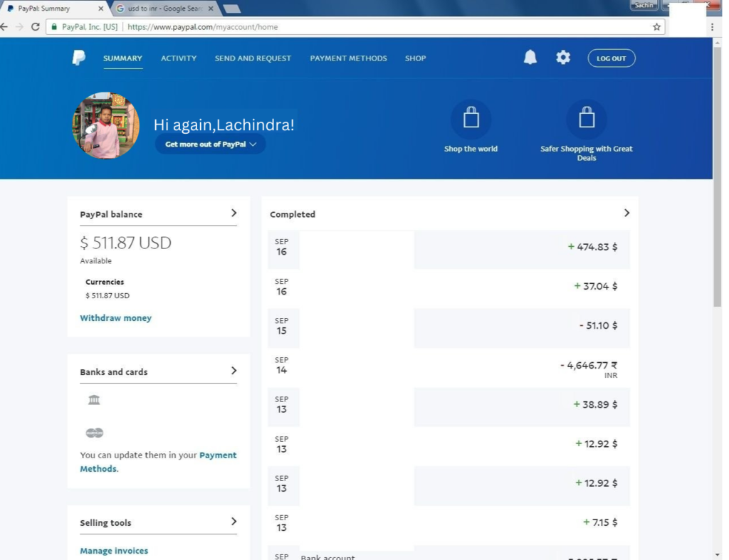This screenshot has height=560, width=729.
Task: Open the settings gear icon
Action: coord(563,57)
